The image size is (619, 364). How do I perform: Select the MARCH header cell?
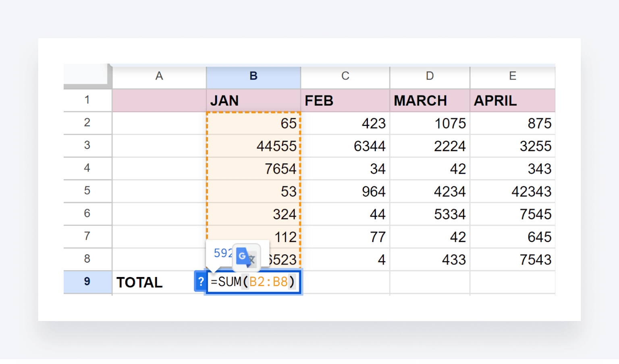[420, 100]
